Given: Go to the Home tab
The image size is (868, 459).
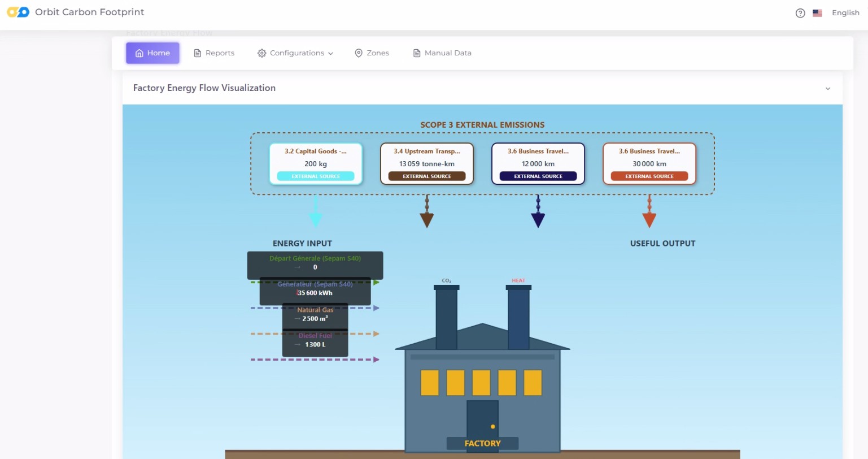Looking at the screenshot, I should point(152,53).
